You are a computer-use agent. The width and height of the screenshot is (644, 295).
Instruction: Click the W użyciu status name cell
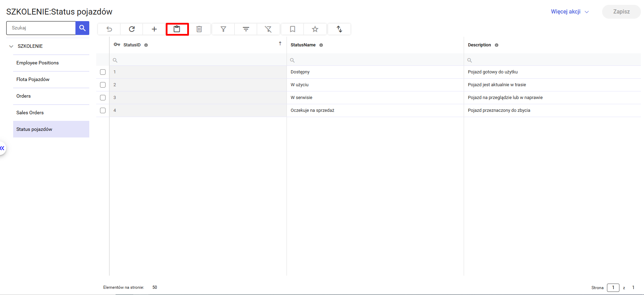[375, 85]
